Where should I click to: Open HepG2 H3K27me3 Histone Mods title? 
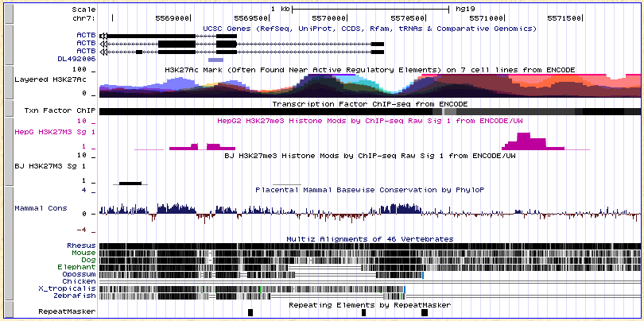(x=370, y=122)
